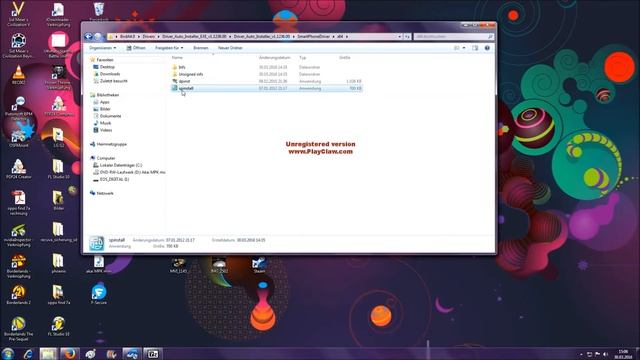
Task: Open the Apps library
Action: 104,102
